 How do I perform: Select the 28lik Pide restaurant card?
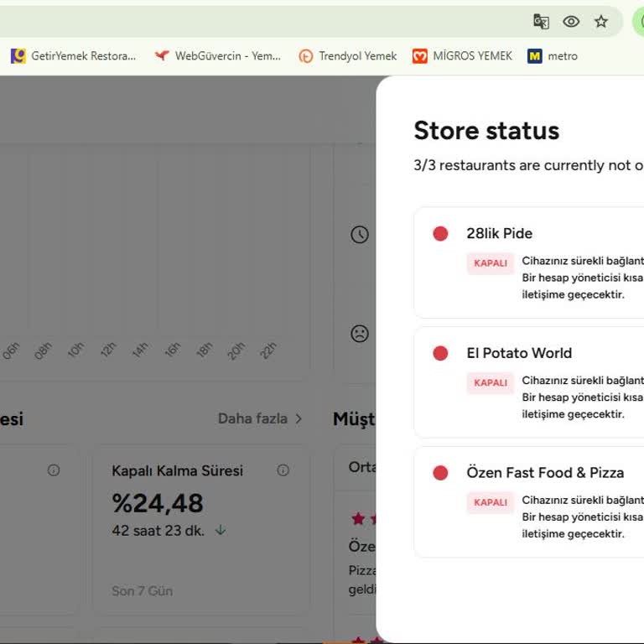528,262
